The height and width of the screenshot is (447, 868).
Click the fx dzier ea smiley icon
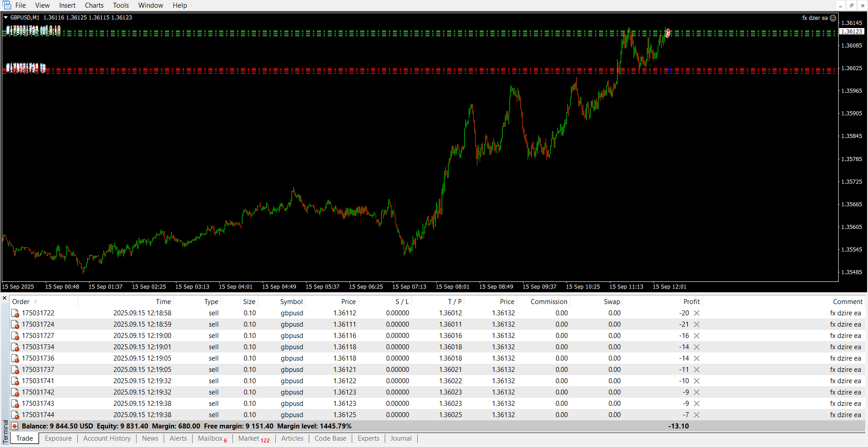click(833, 18)
